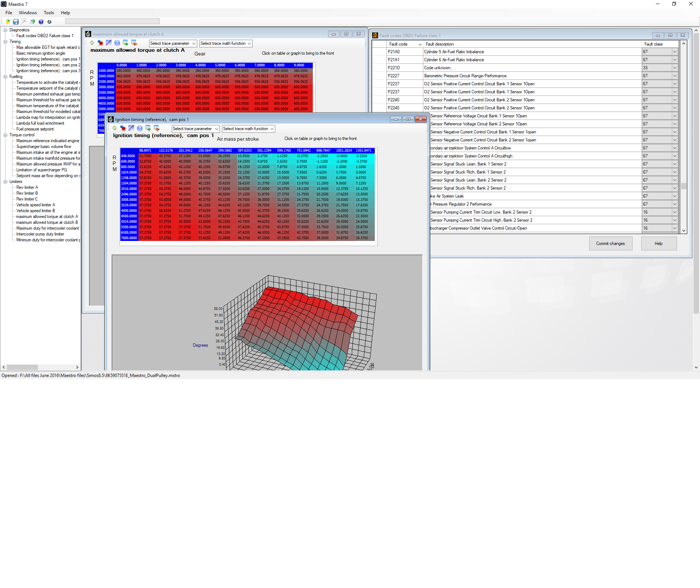The height and width of the screenshot is (588, 700).
Task: Select Rev limiter A in the tree
Action: tap(27, 187)
